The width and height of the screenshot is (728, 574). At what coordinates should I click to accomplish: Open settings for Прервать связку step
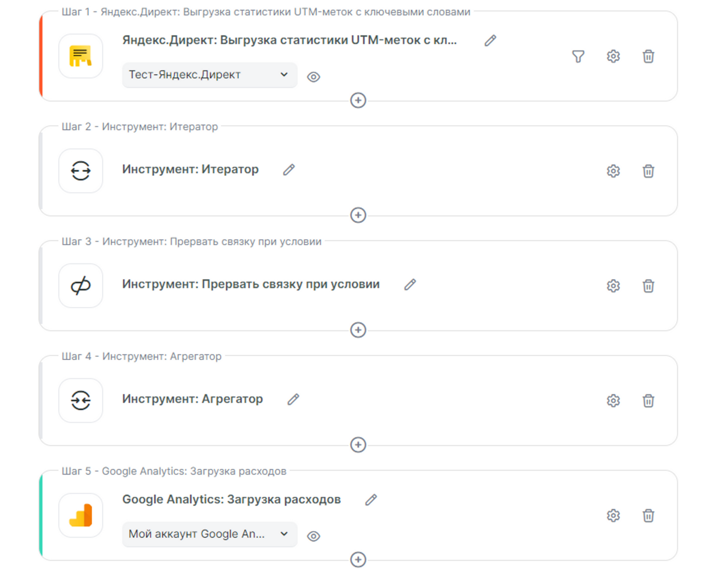[613, 286]
